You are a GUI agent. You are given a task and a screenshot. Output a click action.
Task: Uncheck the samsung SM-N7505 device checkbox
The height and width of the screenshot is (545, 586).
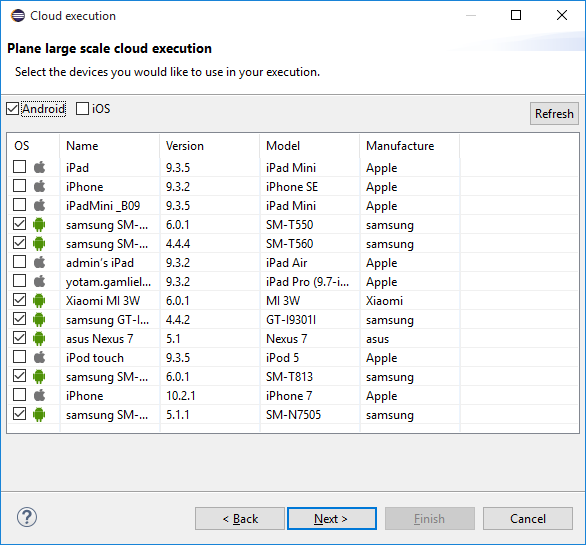pyautogui.click(x=19, y=414)
